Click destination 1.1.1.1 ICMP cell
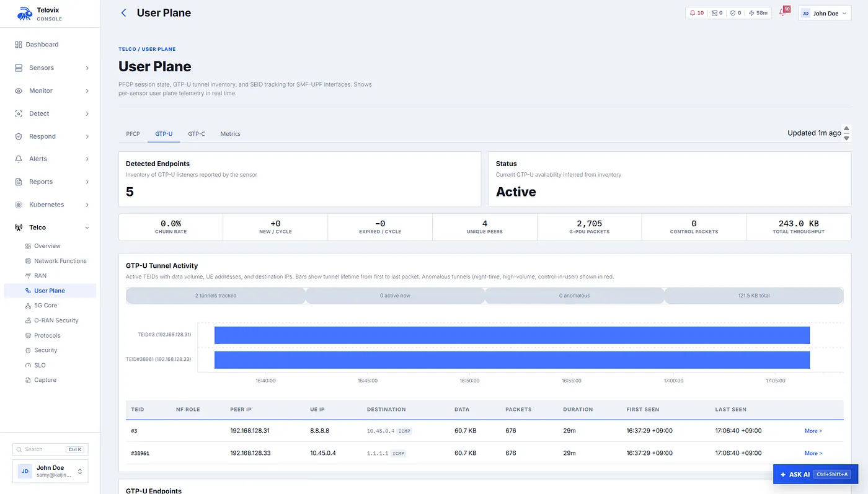This screenshot has height=494, width=868. coord(386,453)
